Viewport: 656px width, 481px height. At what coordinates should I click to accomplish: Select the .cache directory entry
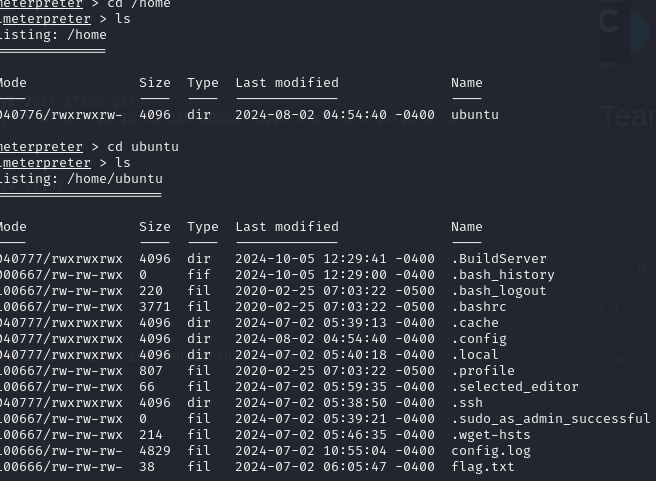(x=475, y=323)
